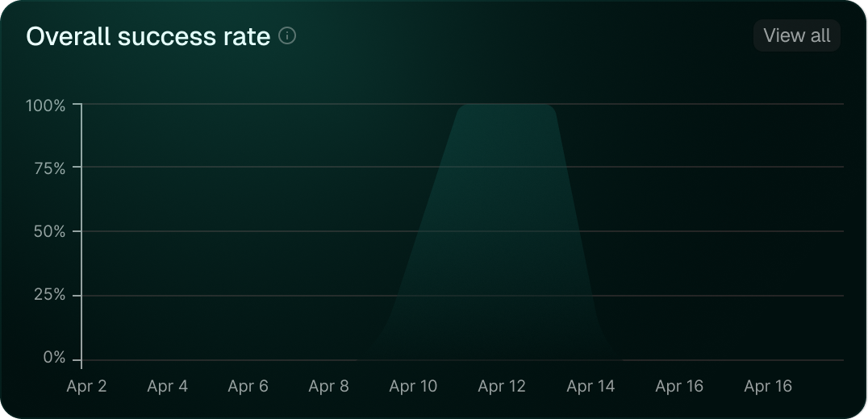Click the Overall success rate title
The image size is (868, 419).
pyautogui.click(x=148, y=36)
